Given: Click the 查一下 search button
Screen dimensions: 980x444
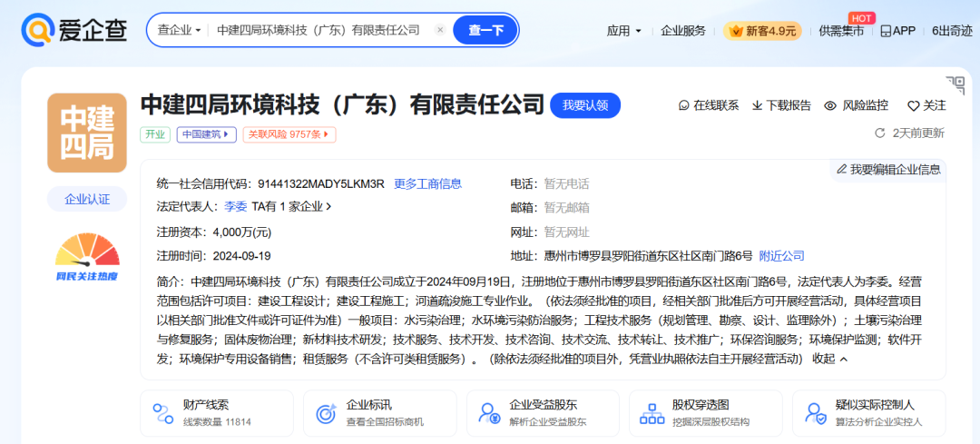Looking at the screenshot, I should click(x=485, y=30).
